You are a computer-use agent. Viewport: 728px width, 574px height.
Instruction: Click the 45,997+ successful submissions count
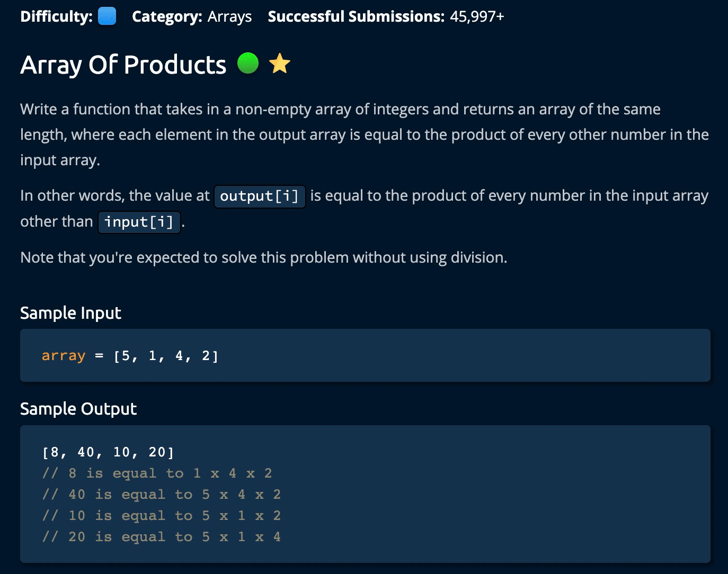(x=477, y=16)
